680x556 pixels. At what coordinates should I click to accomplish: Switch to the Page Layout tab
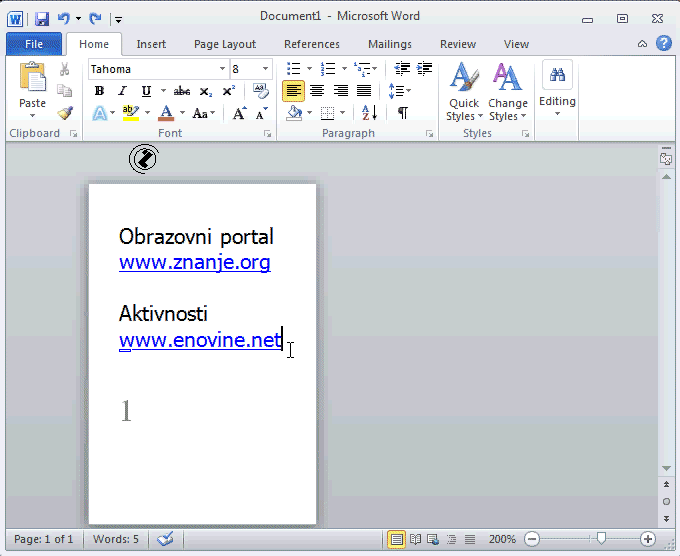point(225,44)
